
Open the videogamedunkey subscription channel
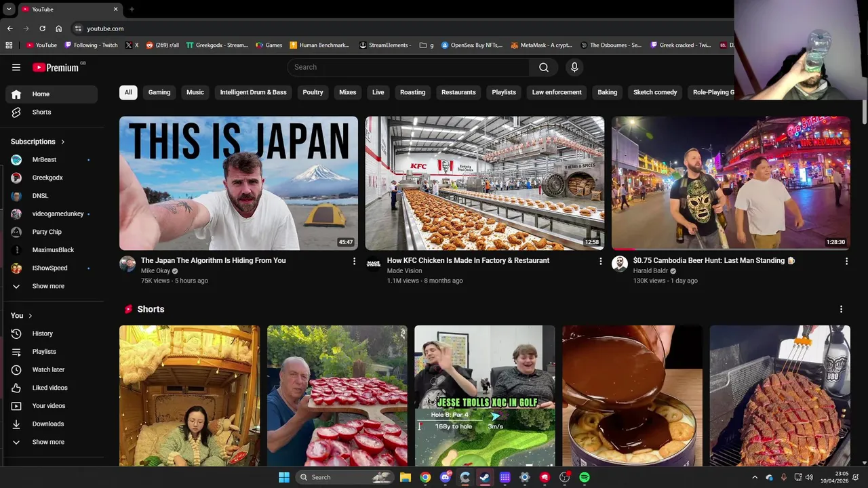click(x=52, y=213)
